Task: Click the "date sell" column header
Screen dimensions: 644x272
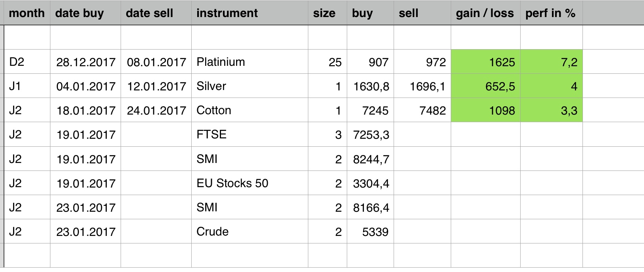Action: click(150, 13)
